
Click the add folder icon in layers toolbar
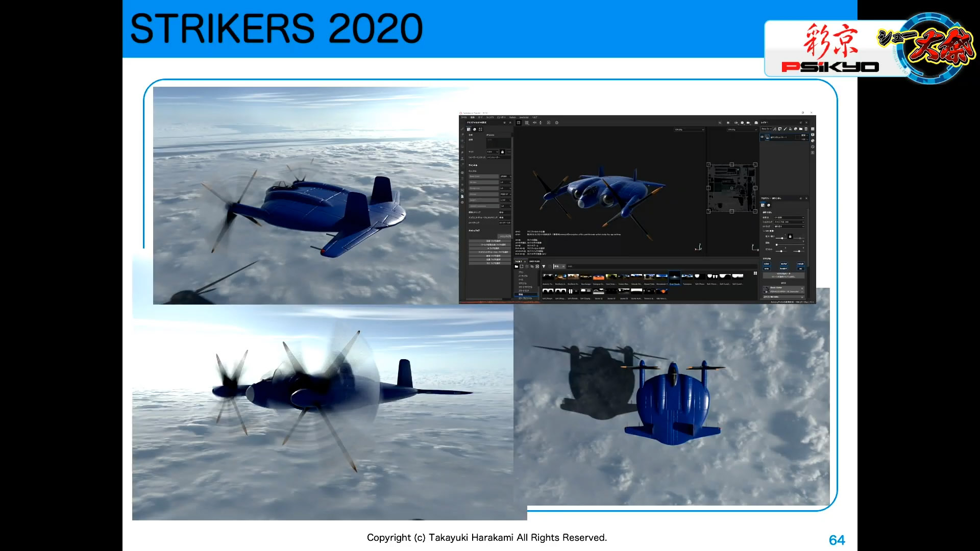point(801,129)
